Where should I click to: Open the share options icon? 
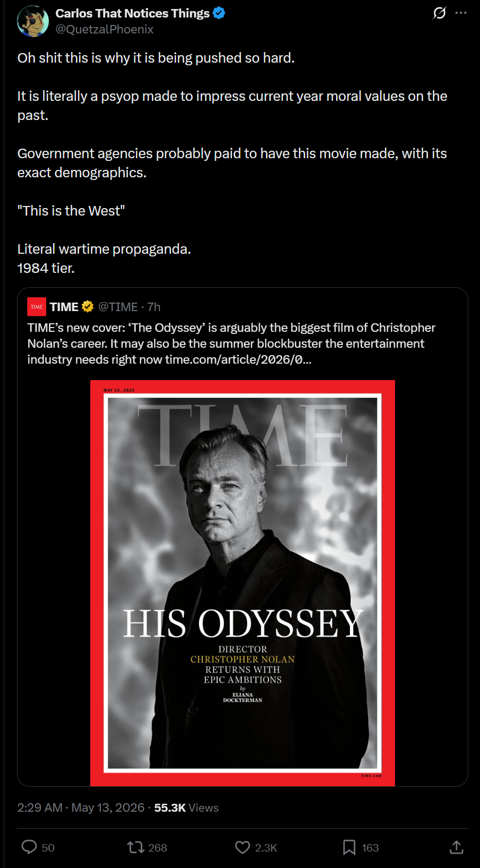[456, 847]
